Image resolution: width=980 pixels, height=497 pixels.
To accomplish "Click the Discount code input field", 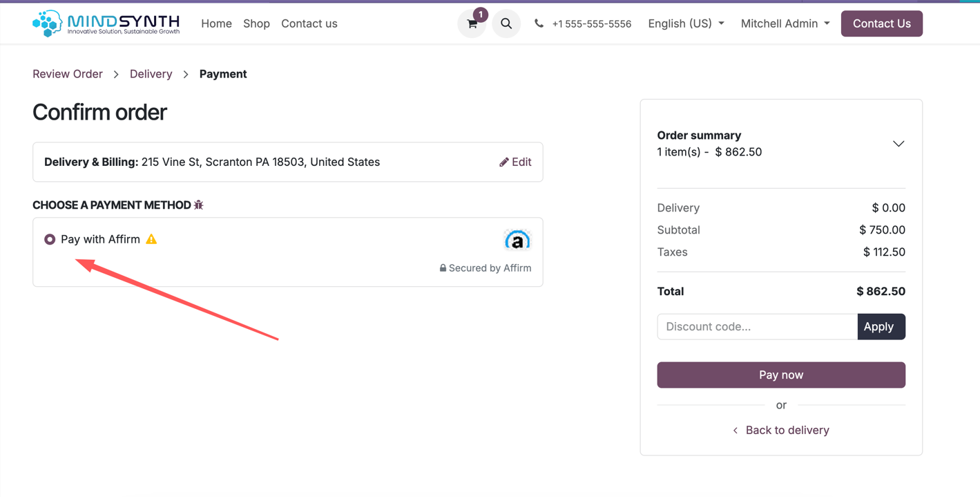I will point(757,327).
